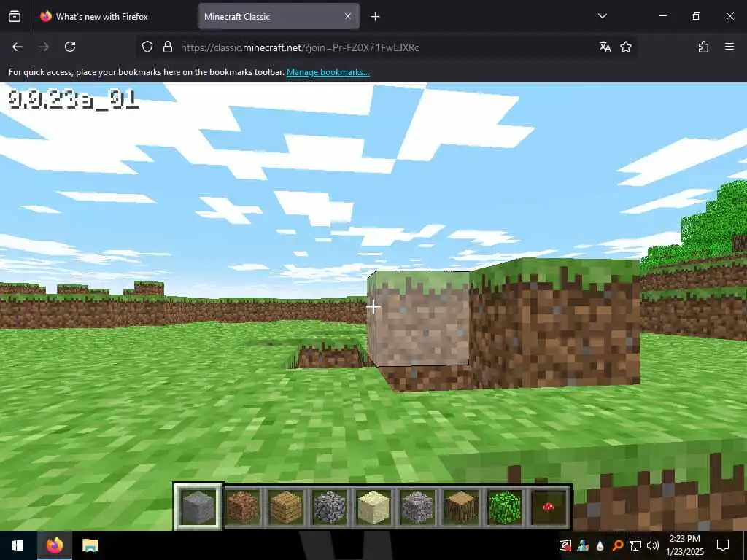The height and width of the screenshot is (560, 747).
Task: Open the Windows Start menu
Action: coord(18,545)
